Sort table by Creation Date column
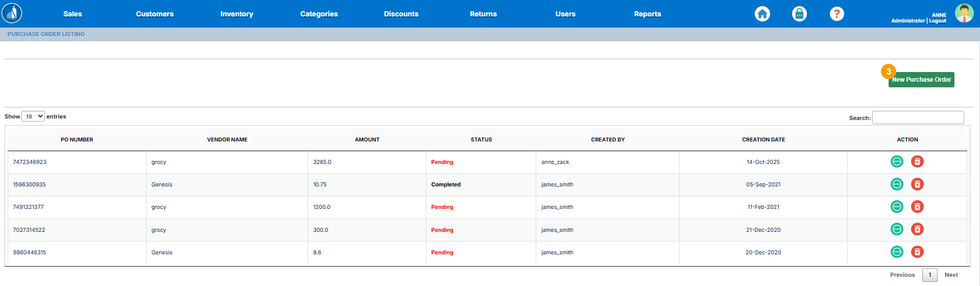Viewport: 980px width, 286px height. tap(763, 139)
